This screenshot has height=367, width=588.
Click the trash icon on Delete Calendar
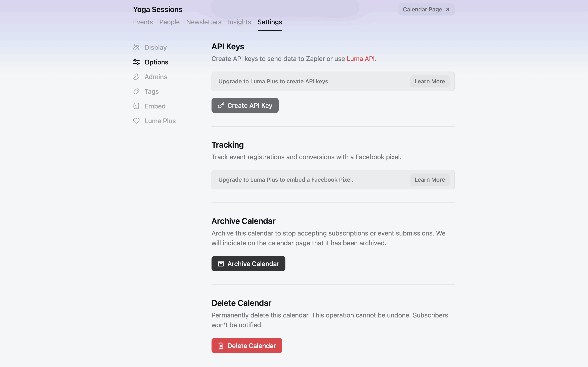point(221,346)
